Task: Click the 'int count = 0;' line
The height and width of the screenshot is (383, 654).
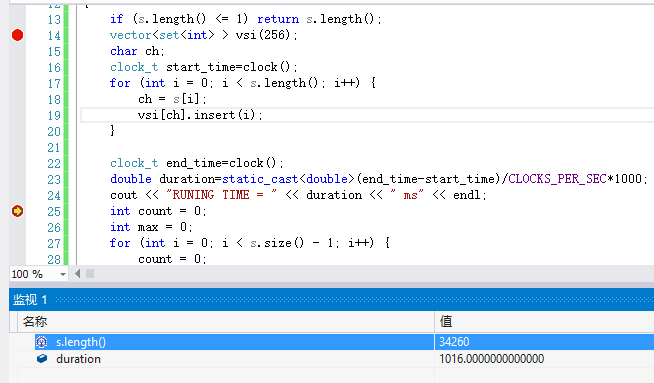Action: [158, 211]
